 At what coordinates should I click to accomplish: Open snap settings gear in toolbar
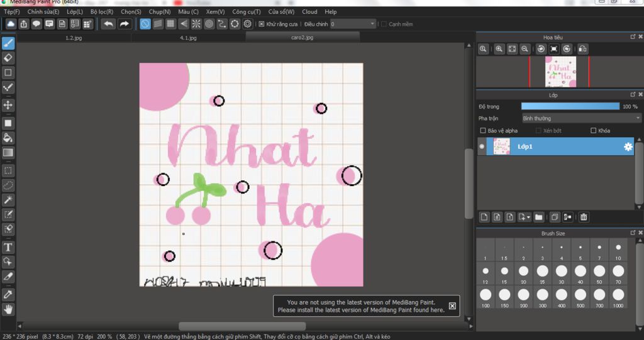click(x=247, y=24)
